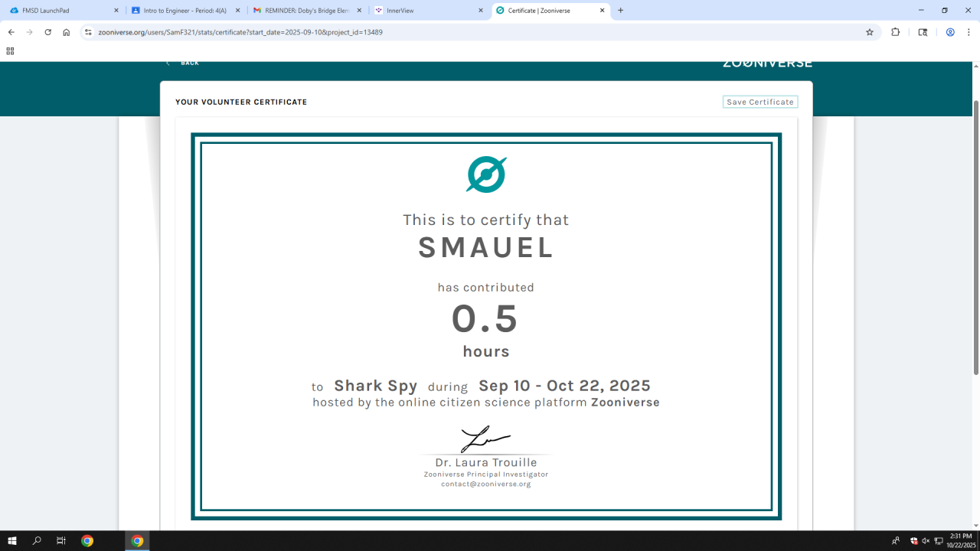The image size is (980, 551).
Task: Click the "has contributed" text
Action: 486,288
